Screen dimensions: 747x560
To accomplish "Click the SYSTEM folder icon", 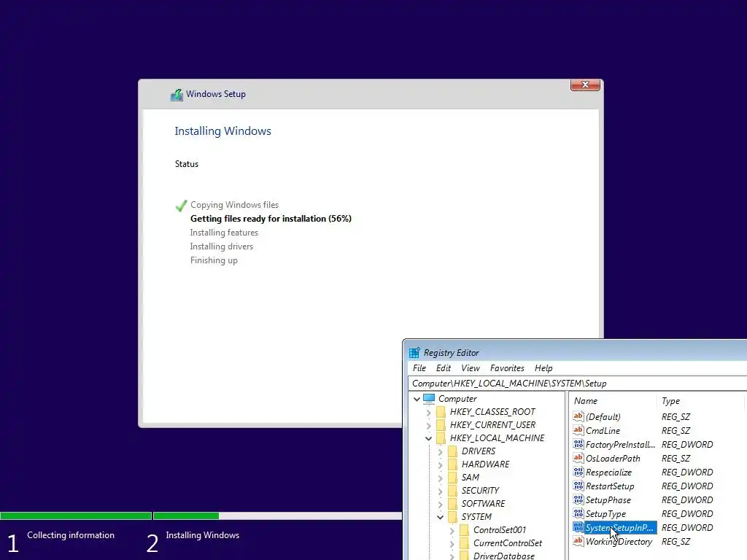I will click(x=452, y=517).
